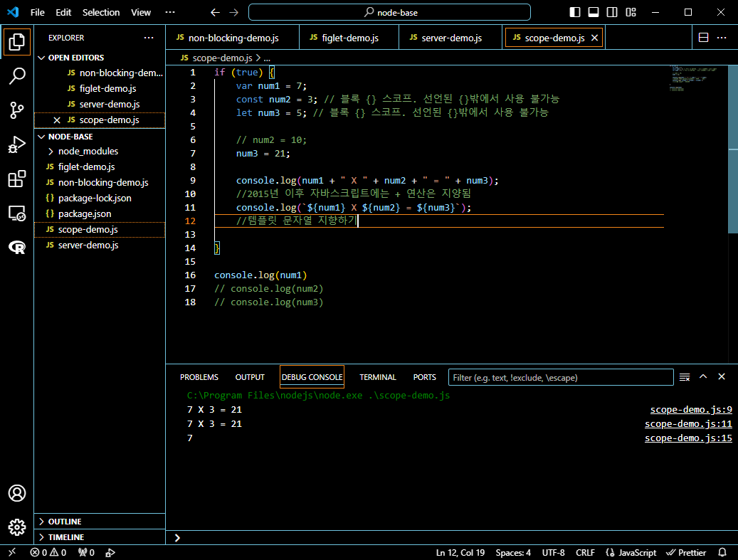
Task: Open the remote window indicator
Action: click(x=12, y=552)
